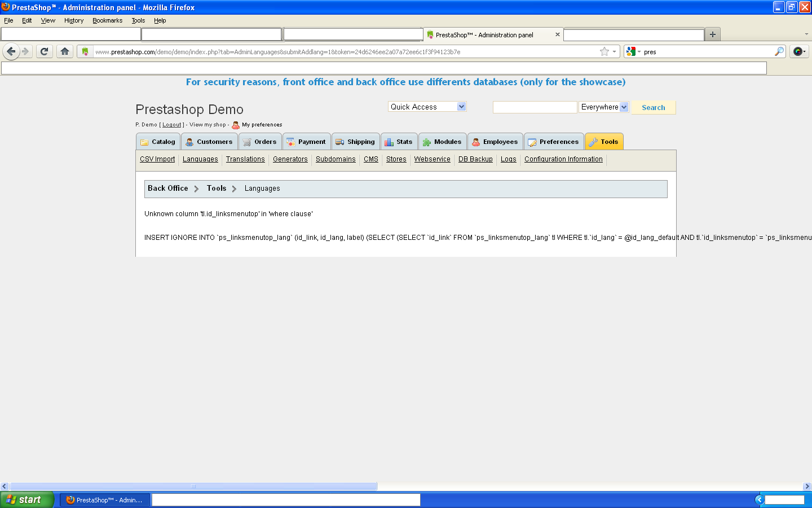
Task: Click the Google search engine icon
Action: coord(631,51)
